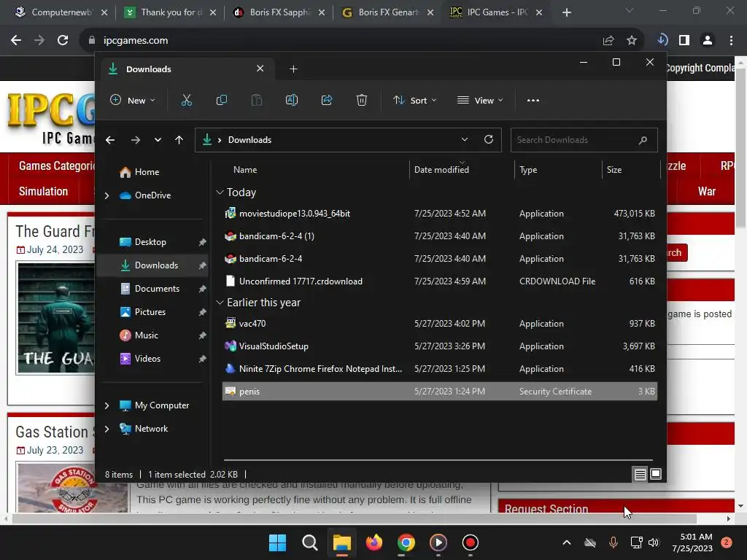Collapse the Earlier this year group
Screen dimensions: 747x560
220,303
